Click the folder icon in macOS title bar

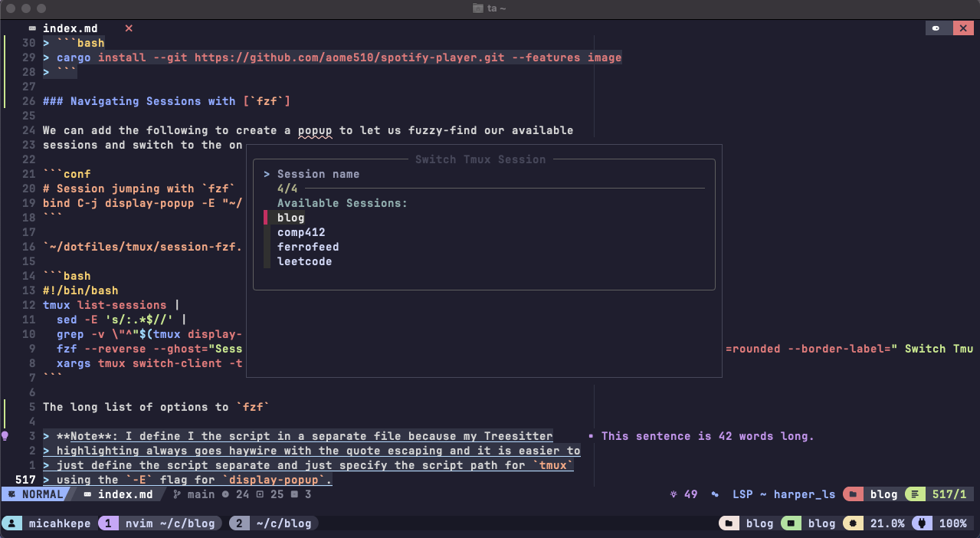tap(478, 8)
